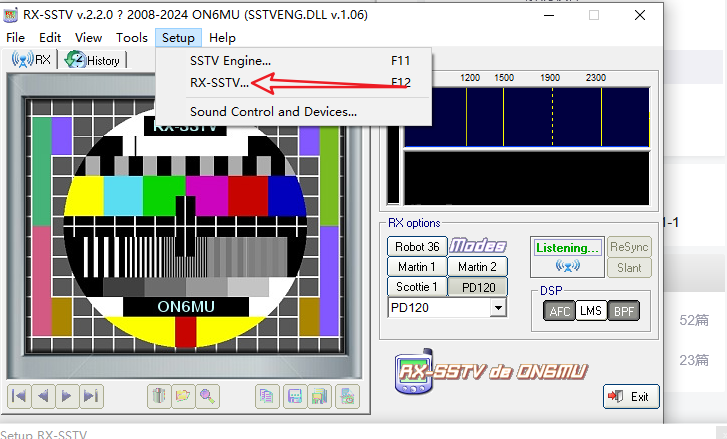
Task: Select Robot 36 mode
Action: 417,247
